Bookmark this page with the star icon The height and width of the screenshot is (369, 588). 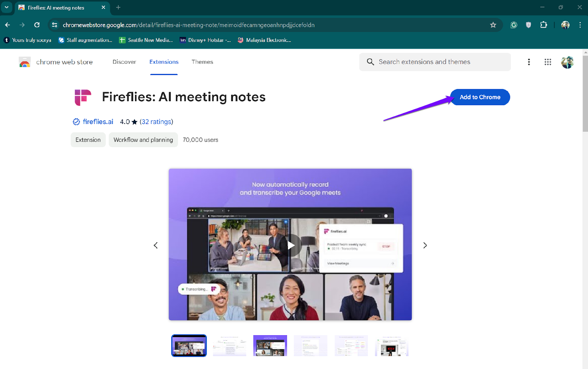pyautogui.click(x=493, y=25)
